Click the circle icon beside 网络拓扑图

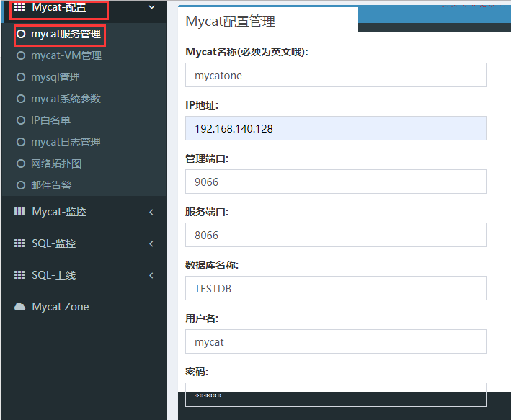[x=21, y=164]
